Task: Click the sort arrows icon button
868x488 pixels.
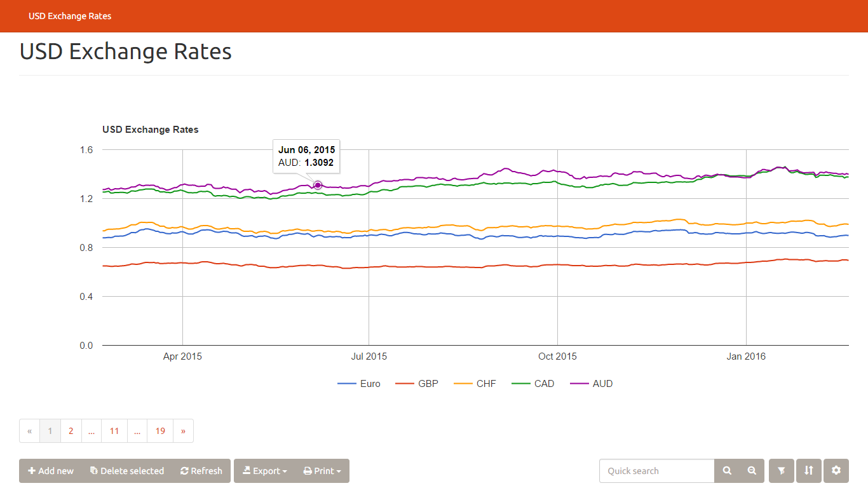Action: click(808, 471)
